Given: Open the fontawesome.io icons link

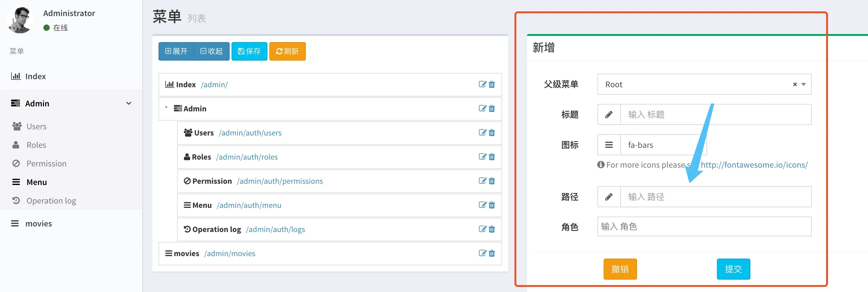Looking at the screenshot, I should click(754, 165).
